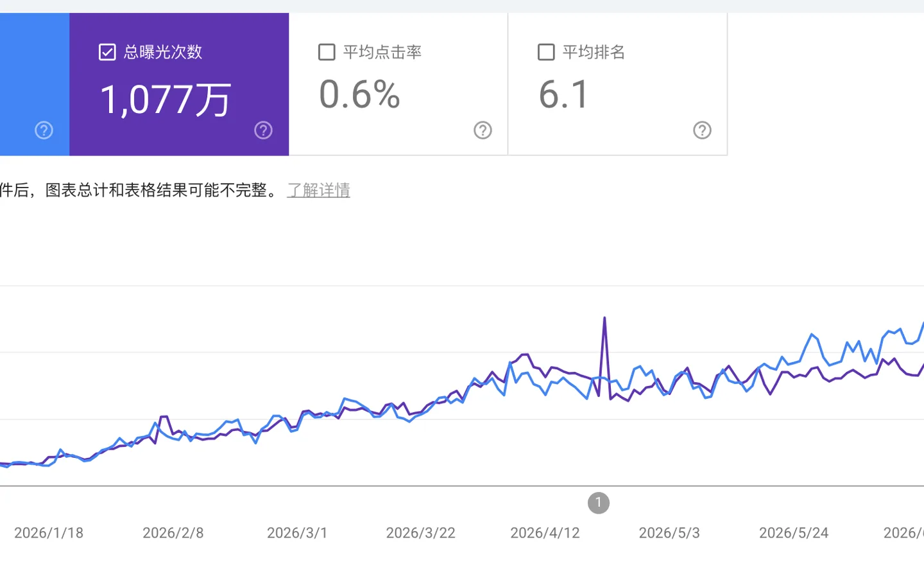
Task: Open help icon on 平均排名 card
Action: point(702,130)
